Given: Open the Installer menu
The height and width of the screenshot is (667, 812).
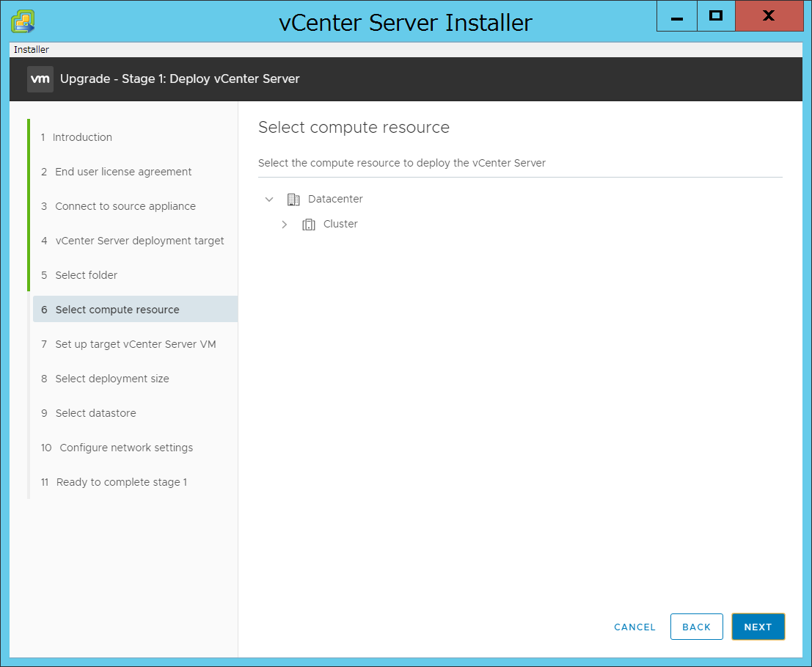Looking at the screenshot, I should tap(32, 50).
